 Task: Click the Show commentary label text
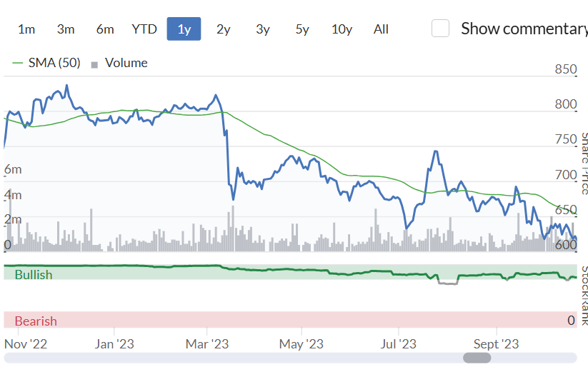pos(524,29)
